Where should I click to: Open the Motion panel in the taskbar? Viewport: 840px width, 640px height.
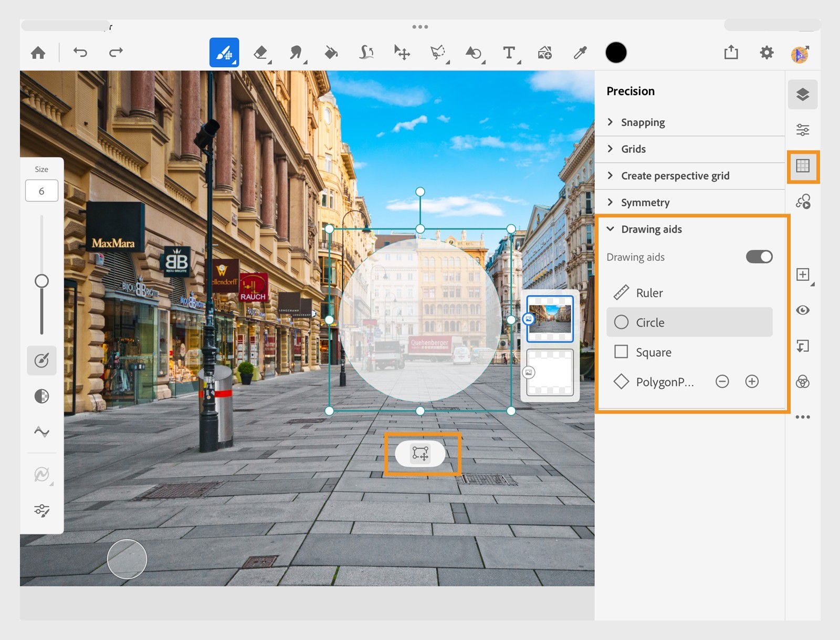[803, 202]
